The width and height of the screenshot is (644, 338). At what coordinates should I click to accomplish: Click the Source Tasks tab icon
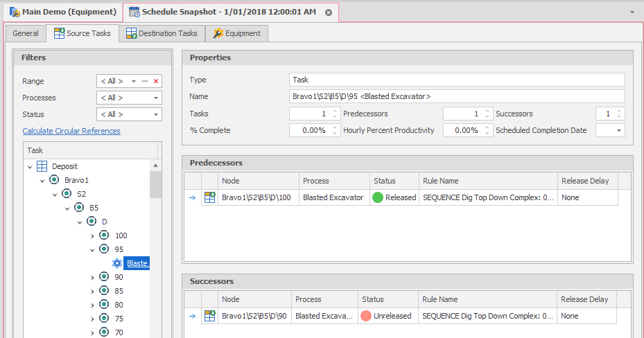tap(59, 33)
